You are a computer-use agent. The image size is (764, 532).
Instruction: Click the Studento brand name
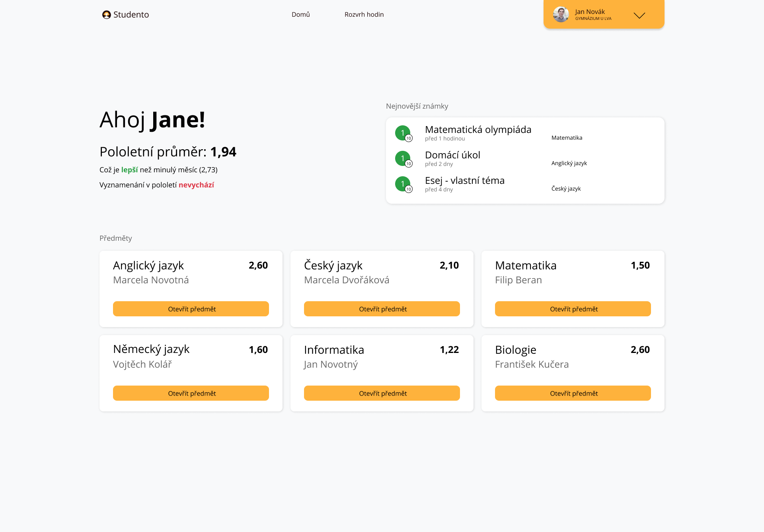click(131, 15)
